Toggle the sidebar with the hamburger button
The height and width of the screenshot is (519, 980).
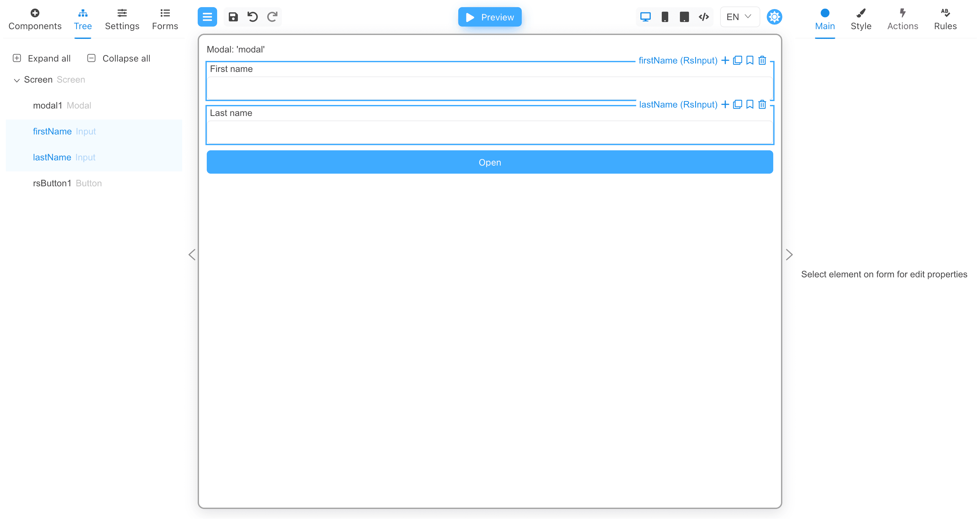click(x=207, y=17)
